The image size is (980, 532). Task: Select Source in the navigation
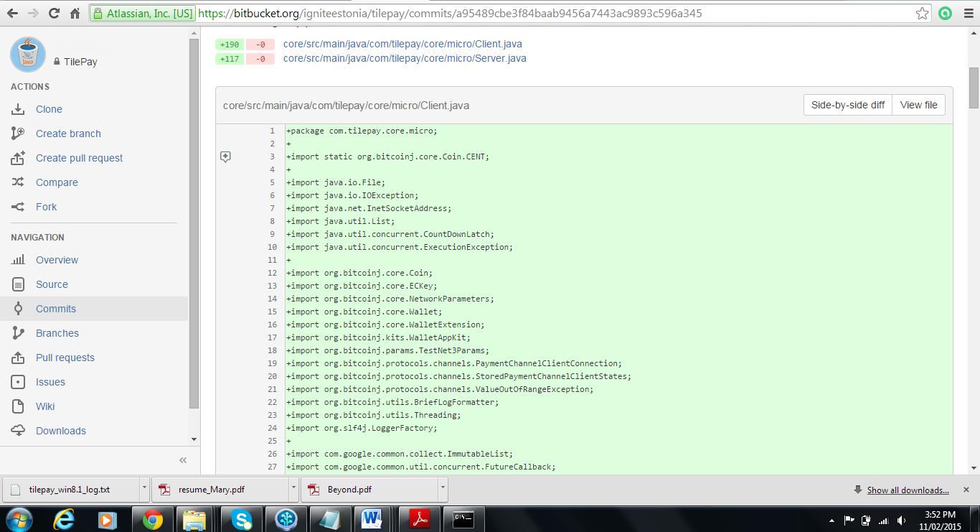(52, 284)
